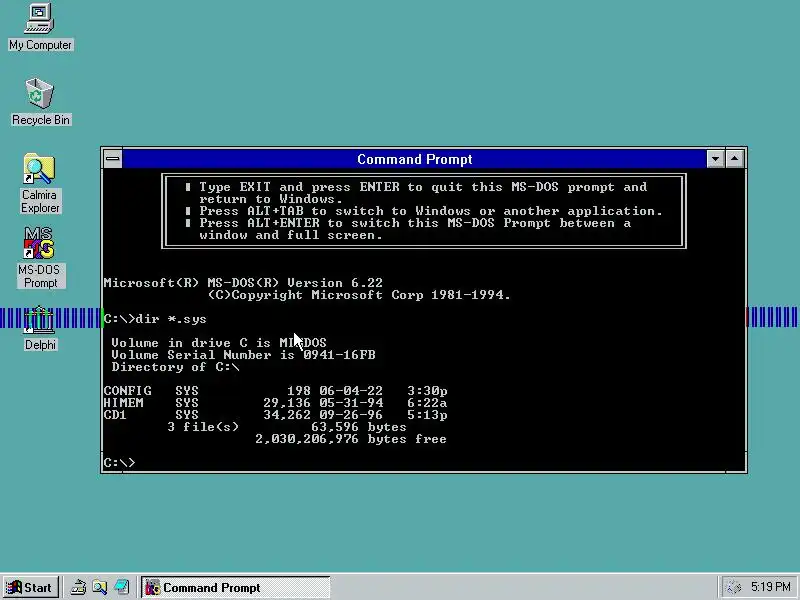
Task: Click the final C:\> prompt line
Action: tap(119, 463)
